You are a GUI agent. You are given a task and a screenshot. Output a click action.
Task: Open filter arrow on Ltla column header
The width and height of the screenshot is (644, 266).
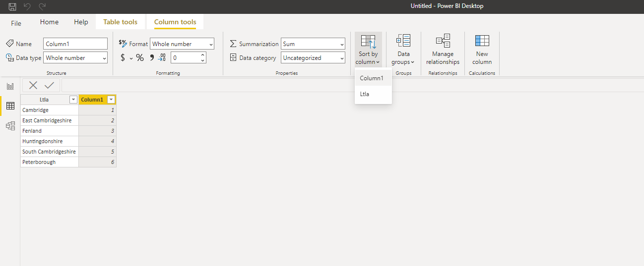coord(73,100)
